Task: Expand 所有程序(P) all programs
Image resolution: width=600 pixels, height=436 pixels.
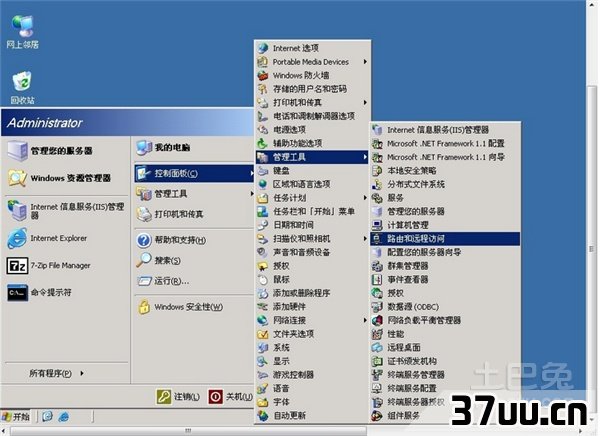Action: tap(57, 373)
